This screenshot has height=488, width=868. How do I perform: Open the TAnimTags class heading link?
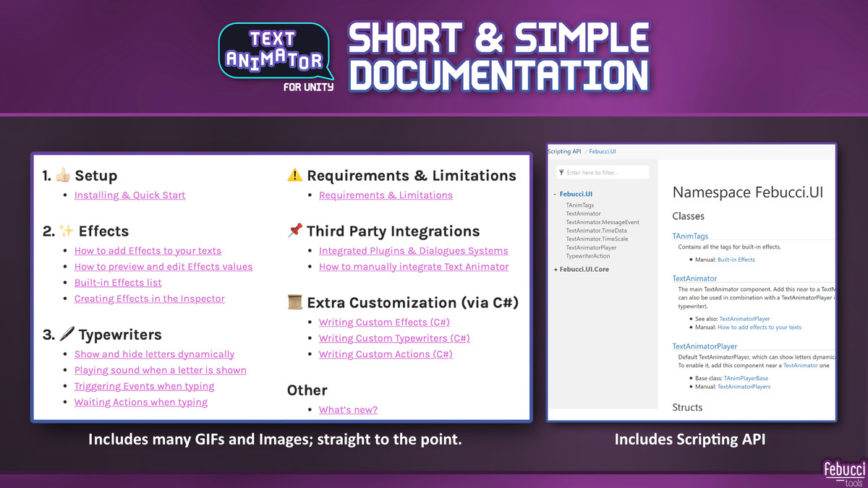coord(690,236)
